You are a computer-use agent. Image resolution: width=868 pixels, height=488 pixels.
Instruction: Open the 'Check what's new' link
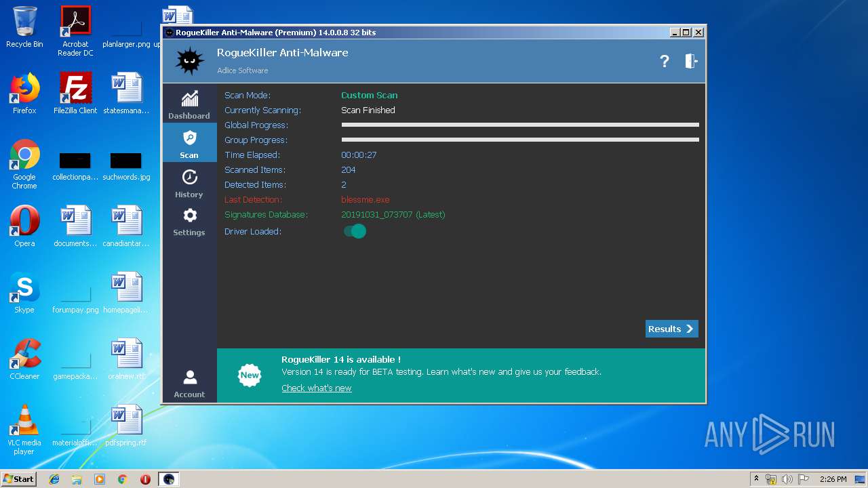click(x=317, y=388)
